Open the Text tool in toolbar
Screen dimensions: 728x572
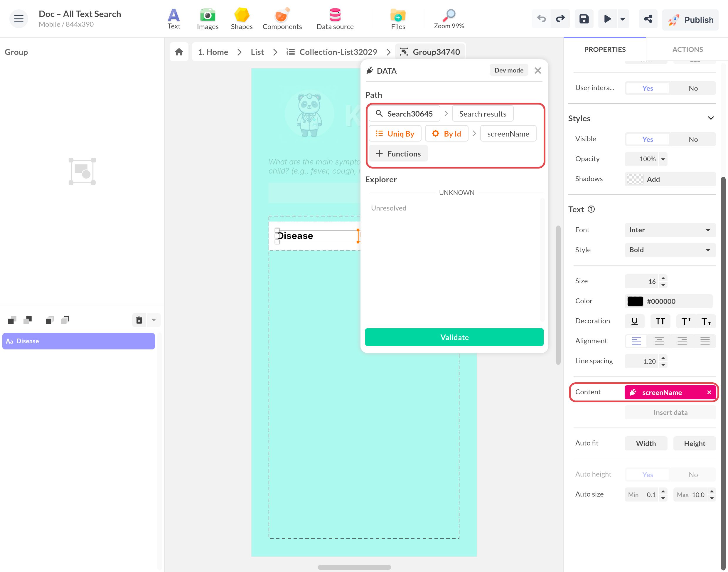[174, 19]
